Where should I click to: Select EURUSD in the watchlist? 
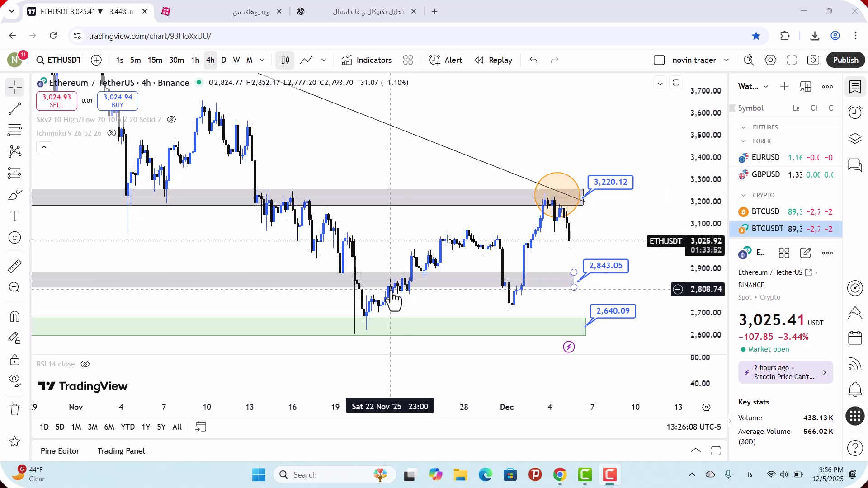pos(786,158)
